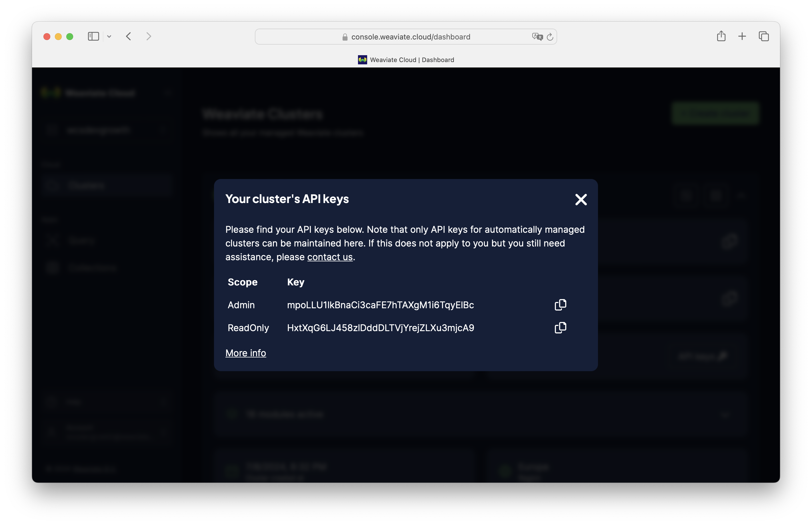The width and height of the screenshot is (812, 525).
Task: Click the Admin scope label
Action: (241, 305)
